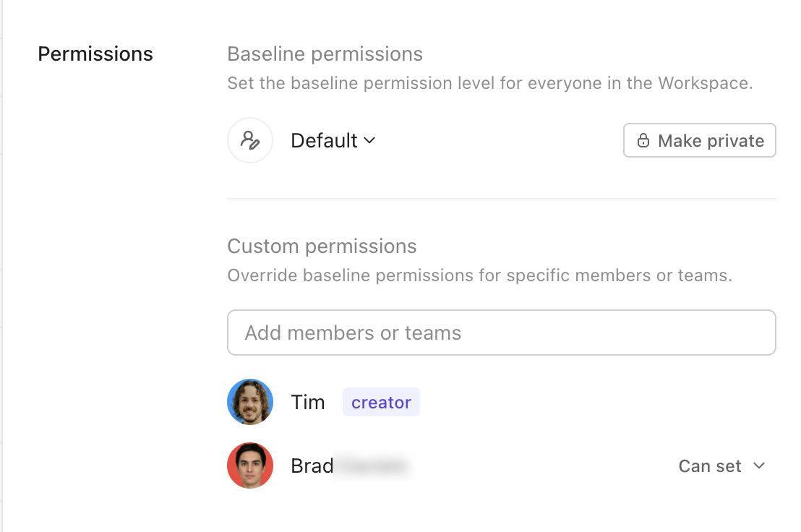Click the Override baseline permissions description text

(480, 275)
